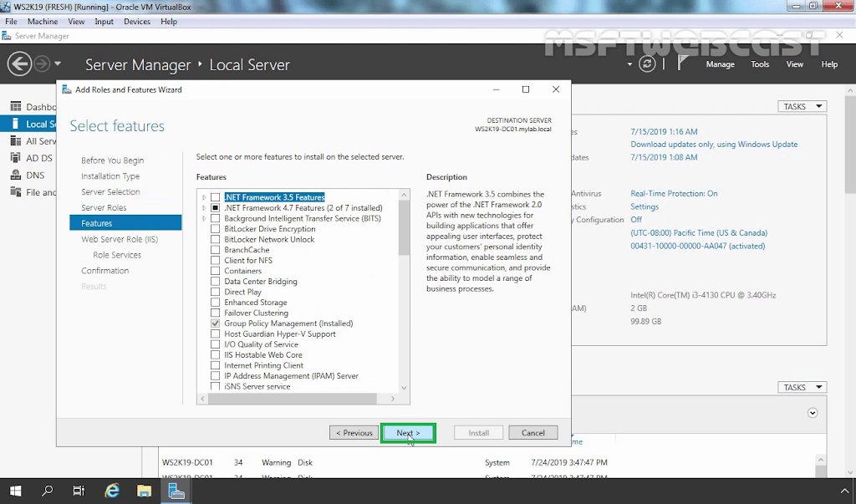
Task: Open navigation history dropdown arrow
Action: point(58,64)
